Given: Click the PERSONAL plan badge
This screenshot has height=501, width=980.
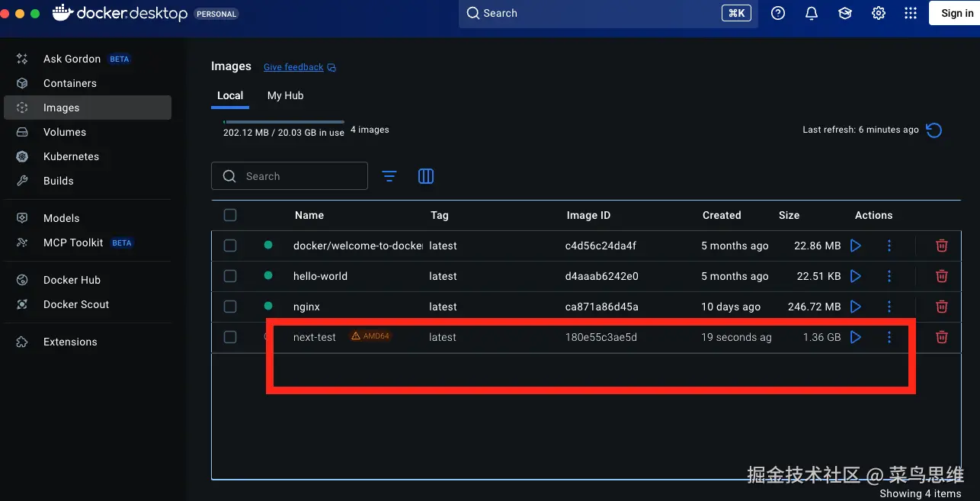Looking at the screenshot, I should [216, 14].
